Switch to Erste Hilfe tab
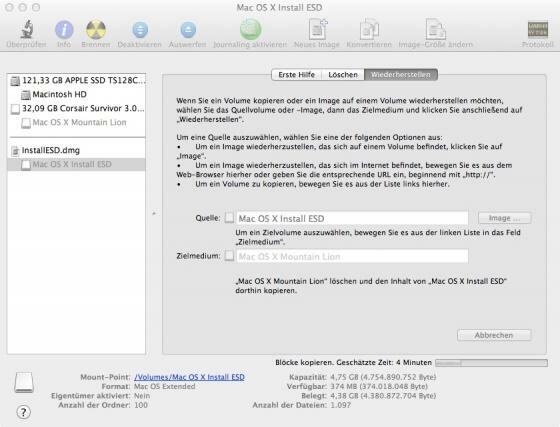The width and height of the screenshot is (560, 427). coord(296,75)
